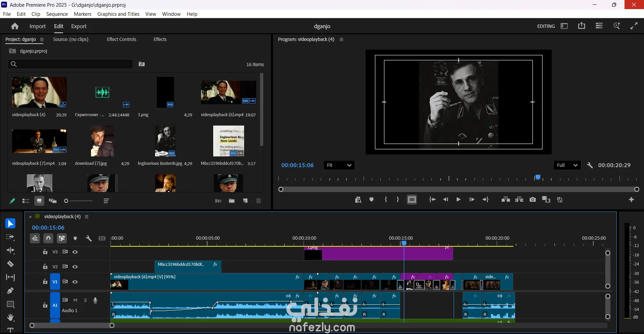Step back one frame
The height and width of the screenshot is (334, 644).
446,200
